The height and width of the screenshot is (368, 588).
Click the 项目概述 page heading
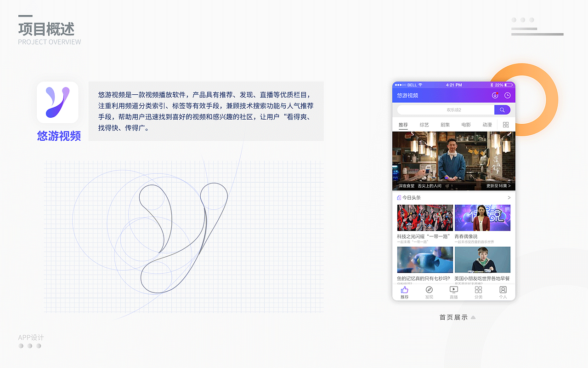click(x=46, y=29)
